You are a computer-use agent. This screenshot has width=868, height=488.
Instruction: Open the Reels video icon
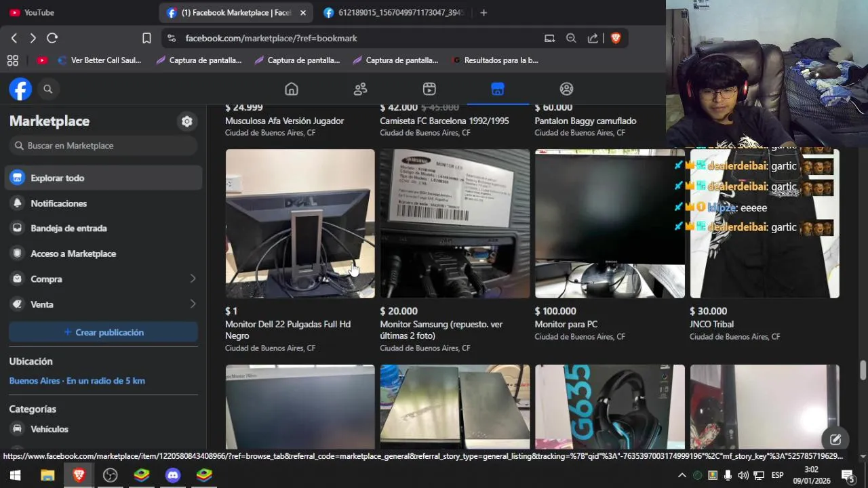click(429, 89)
